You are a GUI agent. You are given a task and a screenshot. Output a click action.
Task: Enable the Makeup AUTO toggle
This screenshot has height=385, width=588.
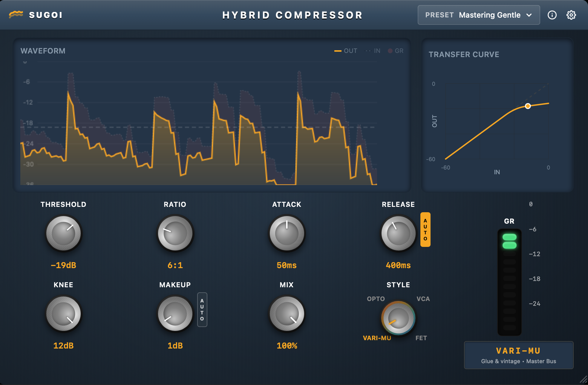[202, 310]
